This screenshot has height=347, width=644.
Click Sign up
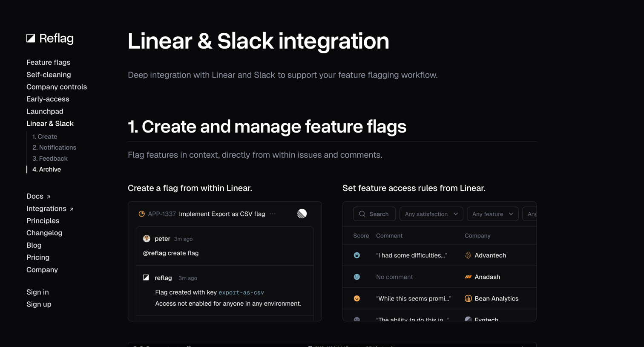click(39, 304)
